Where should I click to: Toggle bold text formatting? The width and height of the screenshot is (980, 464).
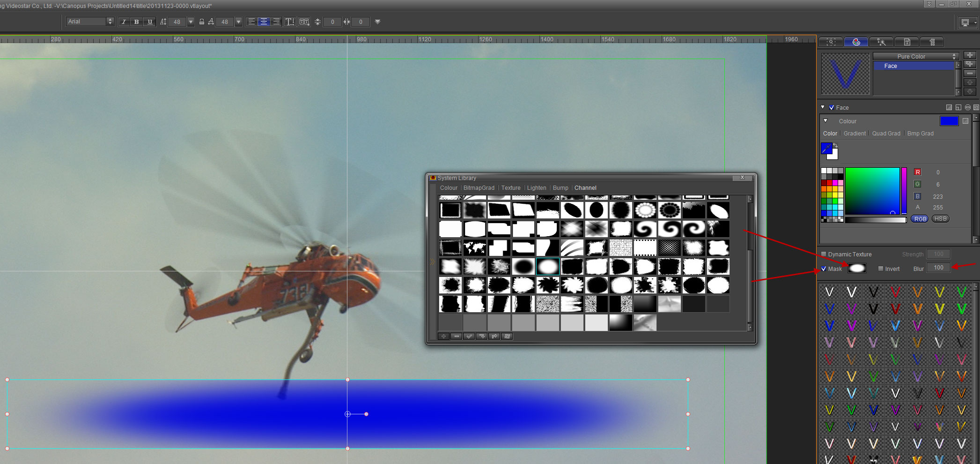pyautogui.click(x=136, y=22)
